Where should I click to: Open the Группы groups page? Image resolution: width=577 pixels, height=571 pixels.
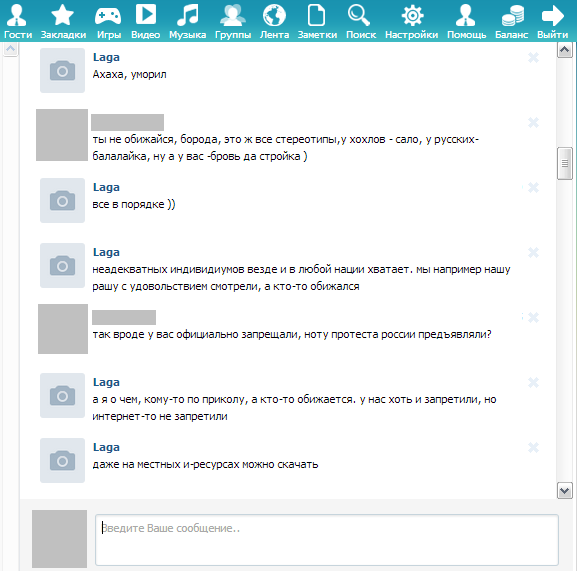(233, 21)
